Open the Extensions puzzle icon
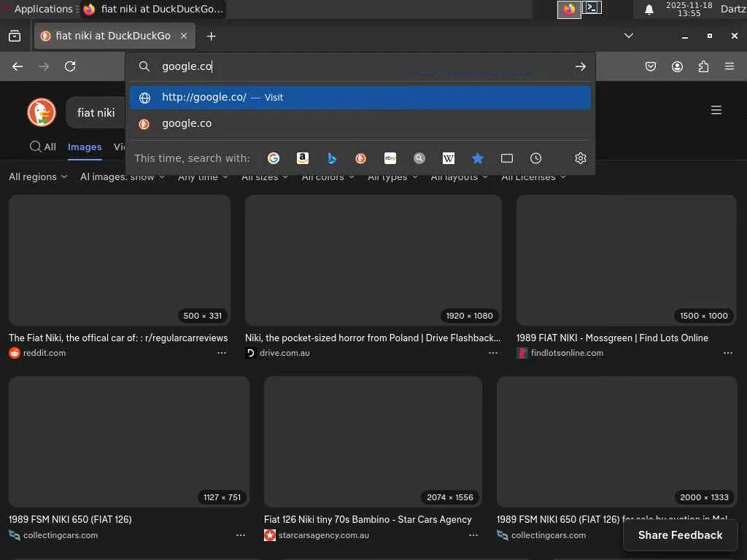The width and height of the screenshot is (747, 560). (703, 66)
